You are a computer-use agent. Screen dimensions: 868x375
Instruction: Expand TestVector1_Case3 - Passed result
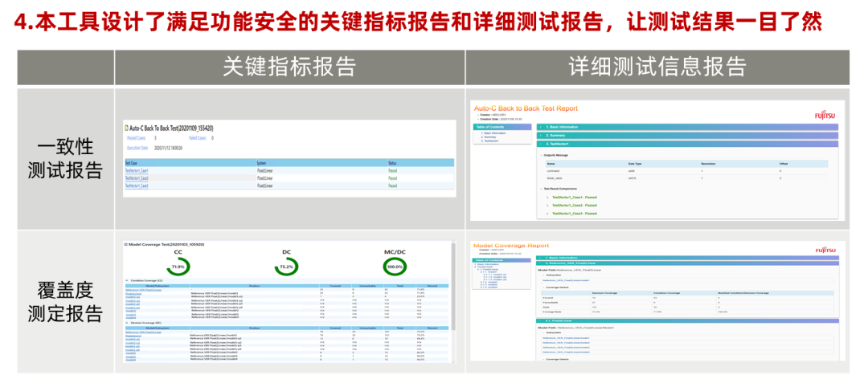(574, 213)
